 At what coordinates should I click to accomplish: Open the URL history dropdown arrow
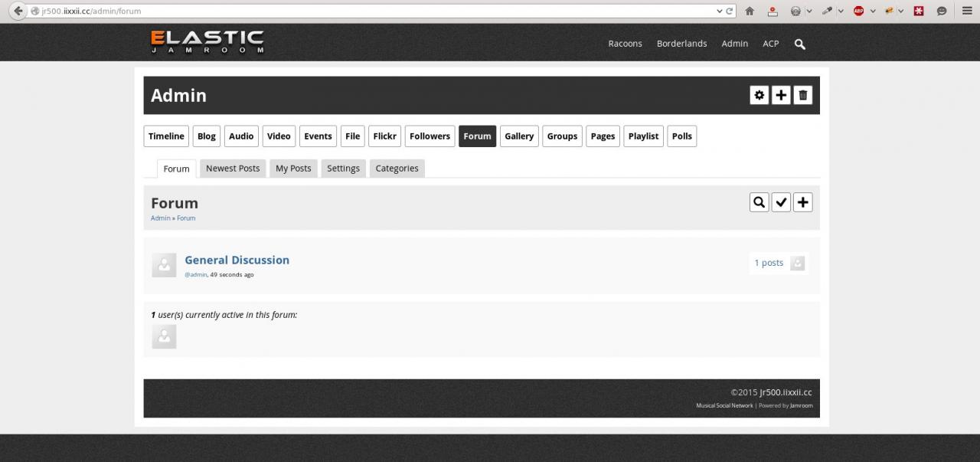(720, 11)
